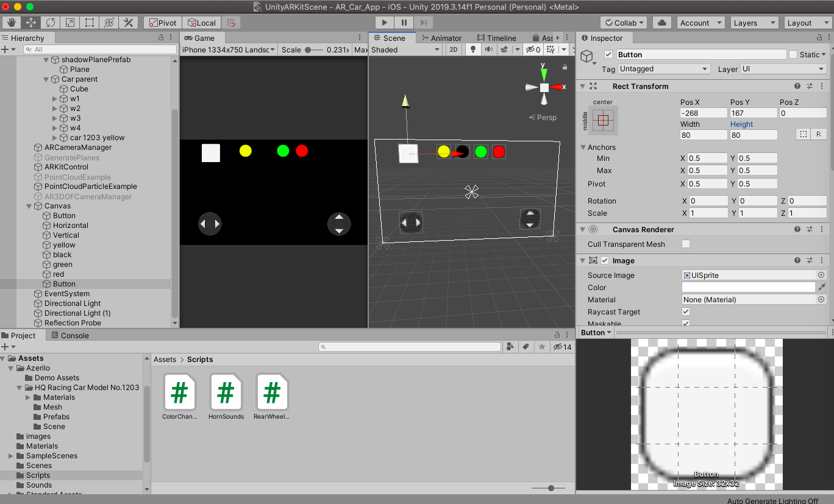Switch to the Animator tab

441,38
